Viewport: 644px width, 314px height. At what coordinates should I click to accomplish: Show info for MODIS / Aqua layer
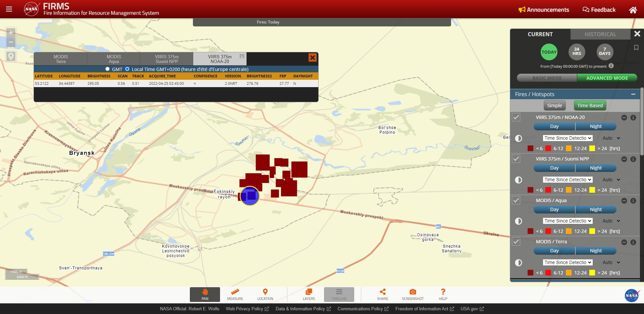click(633, 201)
